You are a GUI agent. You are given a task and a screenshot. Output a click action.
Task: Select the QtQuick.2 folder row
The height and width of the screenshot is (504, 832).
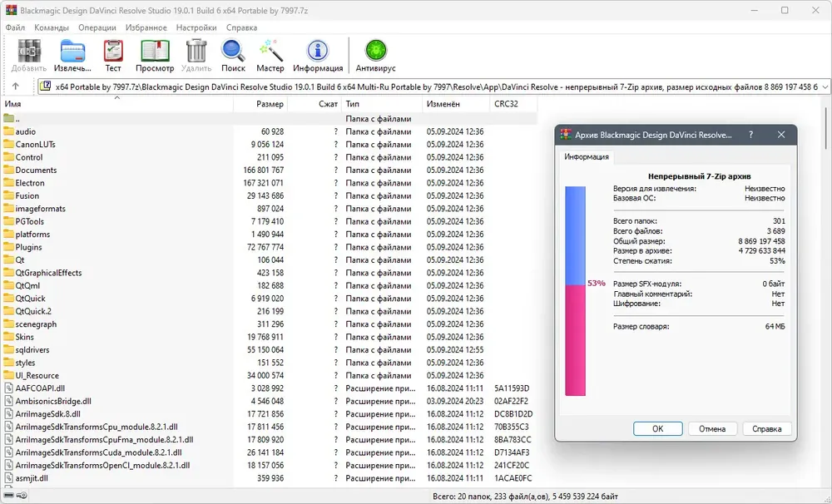[x=270, y=311]
